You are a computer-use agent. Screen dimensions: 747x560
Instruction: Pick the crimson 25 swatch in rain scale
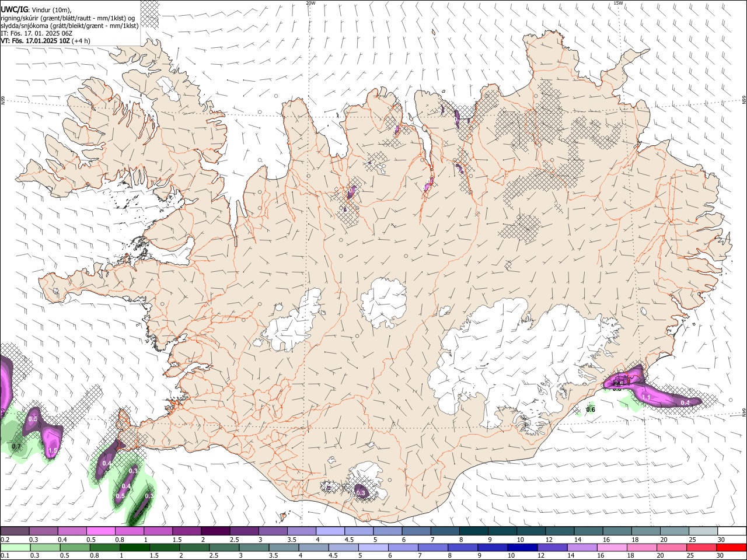pyautogui.click(x=702, y=547)
